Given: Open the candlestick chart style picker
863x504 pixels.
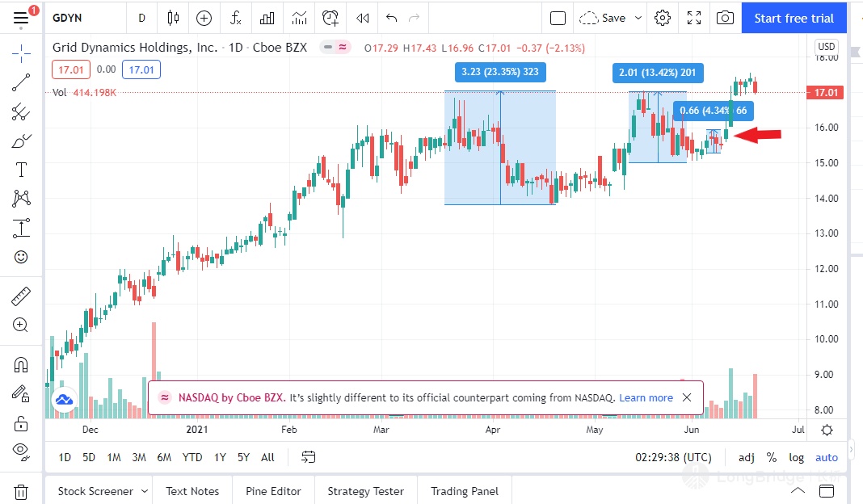Looking at the screenshot, I should 173,18.
